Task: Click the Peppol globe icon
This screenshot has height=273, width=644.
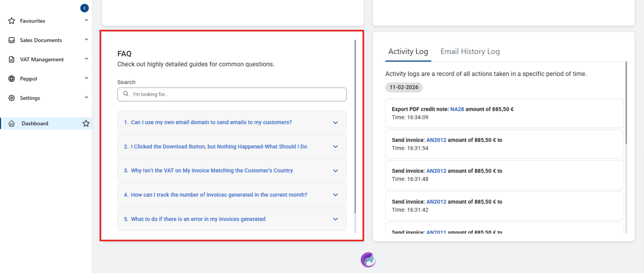Action: 12,79
